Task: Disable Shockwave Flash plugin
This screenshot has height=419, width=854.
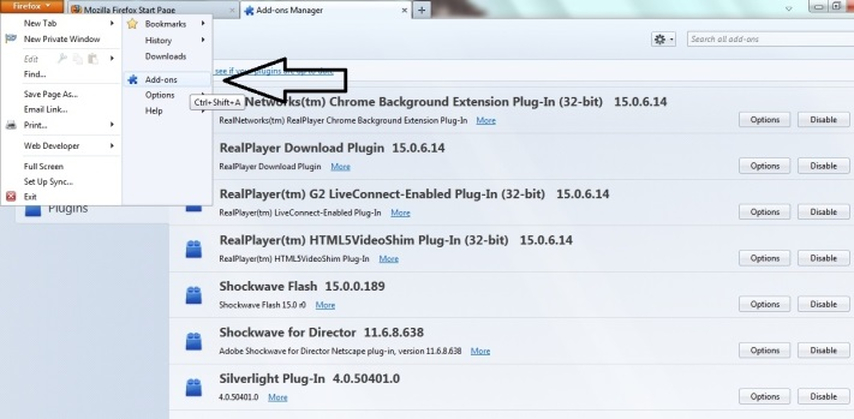Action: pos(824,304)
